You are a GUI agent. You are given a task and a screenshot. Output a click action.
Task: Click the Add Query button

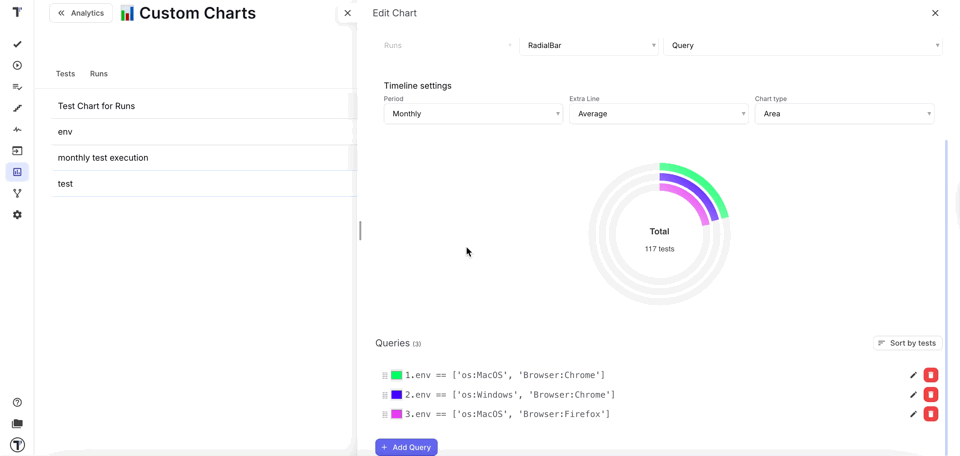click(406, 447)
